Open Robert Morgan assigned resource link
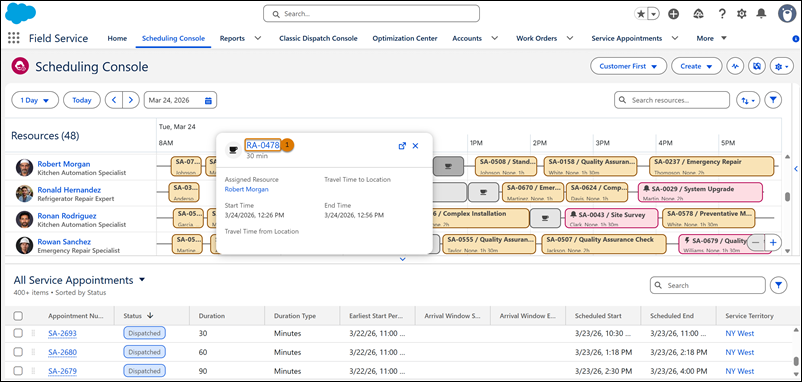The width and height of the screenshot is (802, 382). coord(247,189)
